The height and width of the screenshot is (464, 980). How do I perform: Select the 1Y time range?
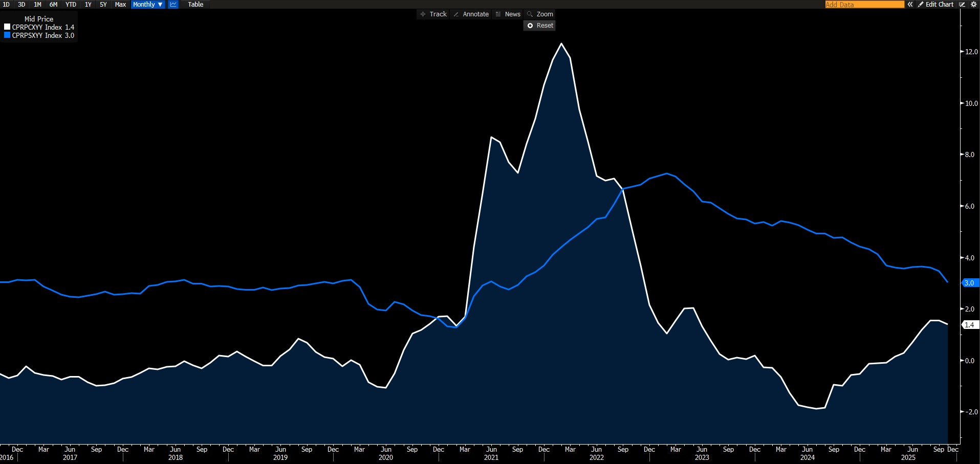(x=88, y=4)
